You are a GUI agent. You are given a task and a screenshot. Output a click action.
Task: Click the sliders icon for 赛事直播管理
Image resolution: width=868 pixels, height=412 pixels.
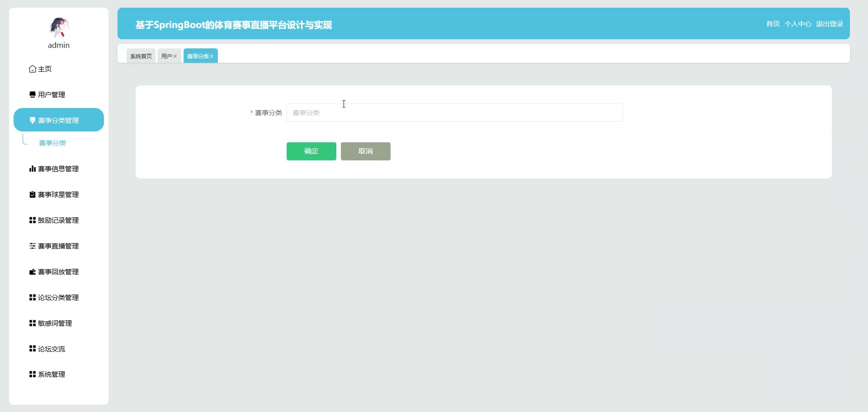pyautogui.click(x=33, y=246)
